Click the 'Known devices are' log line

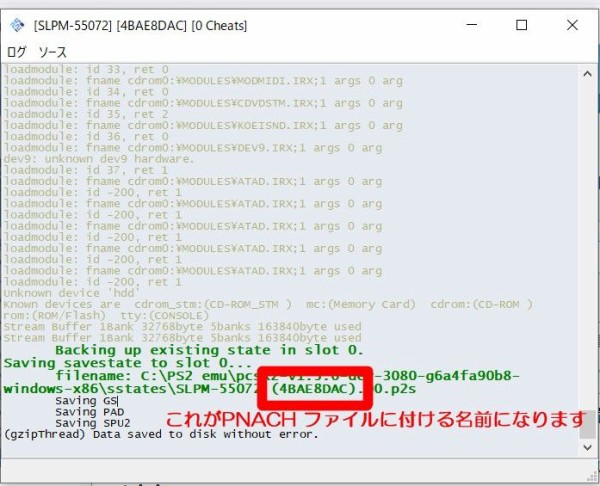268,305
